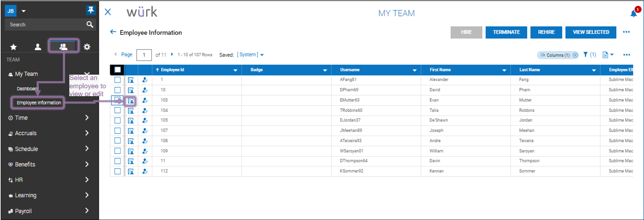Viewport: 644px width, 220px height.
Task: Check the box for Kennan Sommer
Action: coord(117,171)
